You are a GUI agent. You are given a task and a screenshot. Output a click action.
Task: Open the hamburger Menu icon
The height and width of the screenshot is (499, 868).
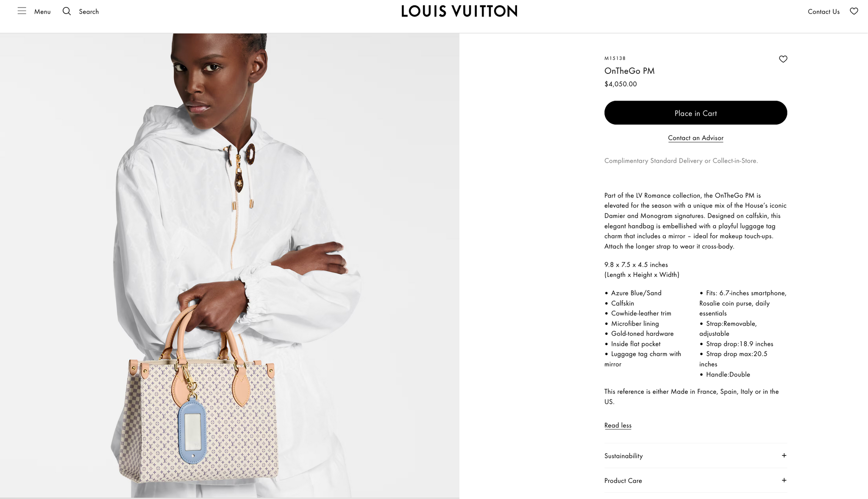pyautogui.click(x=22, y=11)
